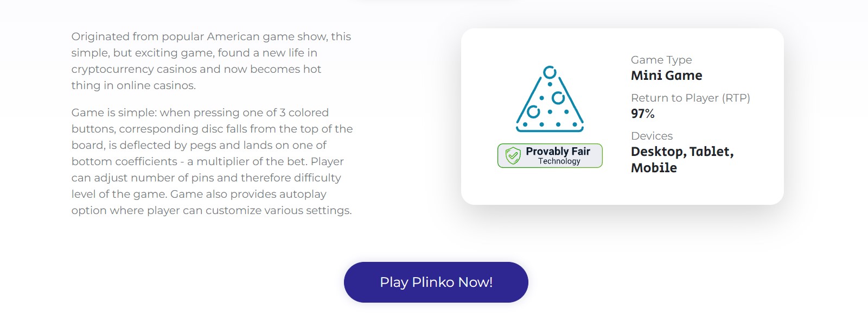Click the top ring of the Plinko pyramid
The width and height of the screenshot is (868, 326).
pyautogui.click(x=550, y=72)
